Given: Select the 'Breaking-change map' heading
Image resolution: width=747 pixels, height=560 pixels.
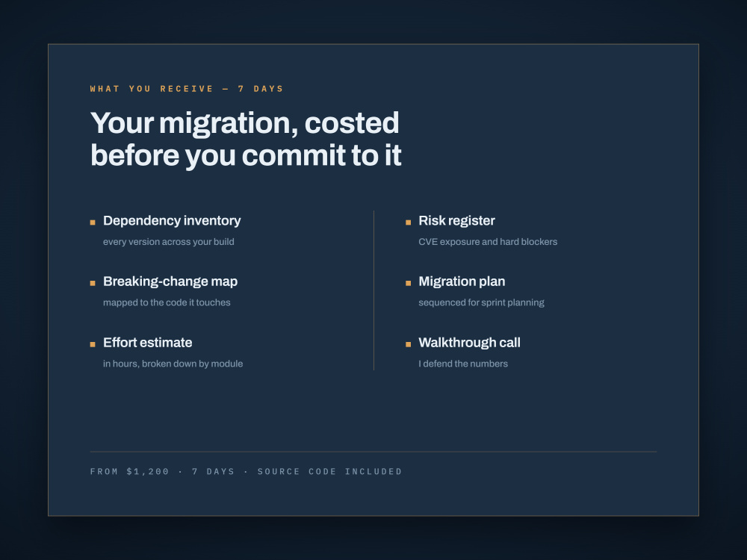Looking at the screenshot, I should (170, 281).
